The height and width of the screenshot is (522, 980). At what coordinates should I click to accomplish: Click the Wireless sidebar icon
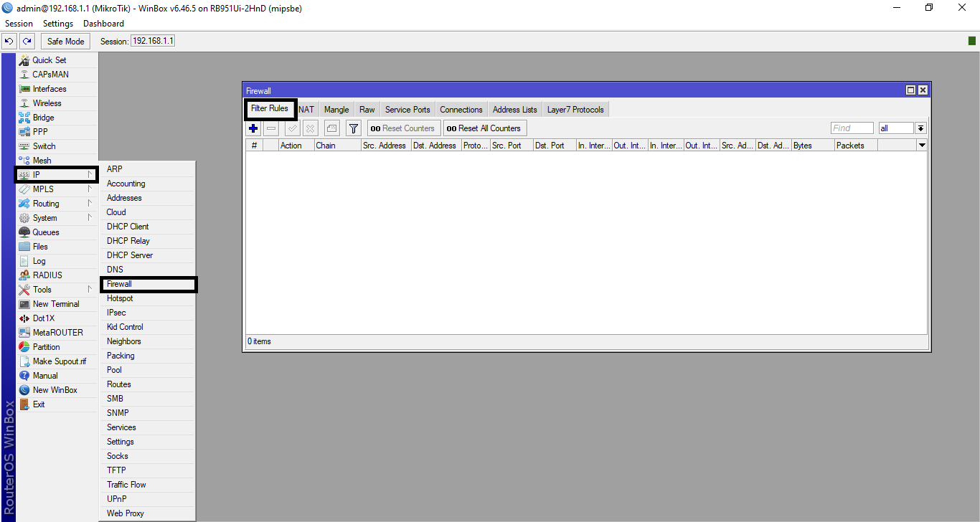[24, 103]
